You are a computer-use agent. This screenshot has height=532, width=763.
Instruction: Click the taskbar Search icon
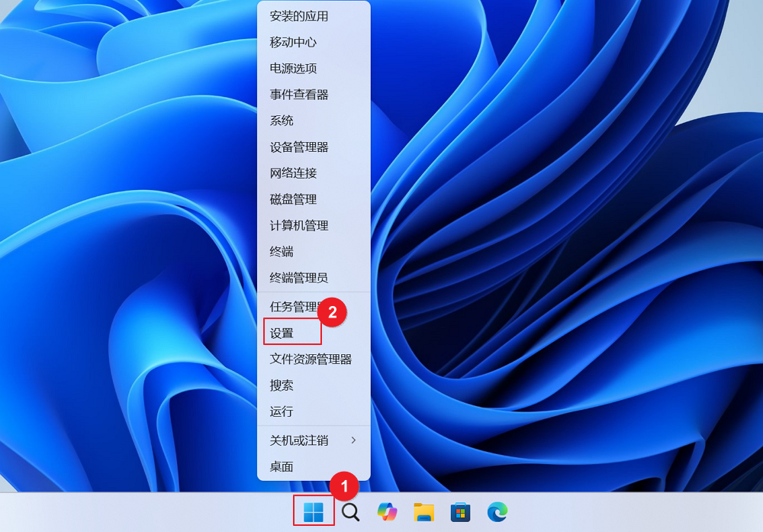[349, 513]
